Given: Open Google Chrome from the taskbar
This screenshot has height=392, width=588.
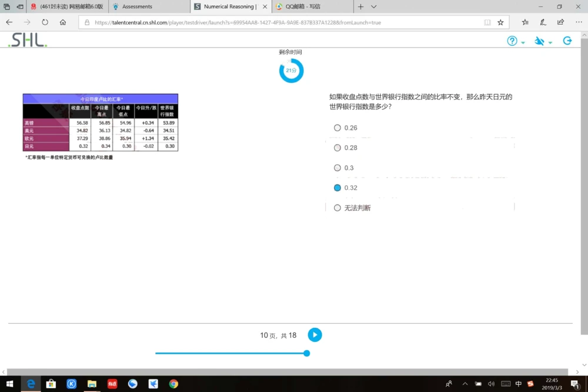Looking at the screenshot, I should 173,384.
